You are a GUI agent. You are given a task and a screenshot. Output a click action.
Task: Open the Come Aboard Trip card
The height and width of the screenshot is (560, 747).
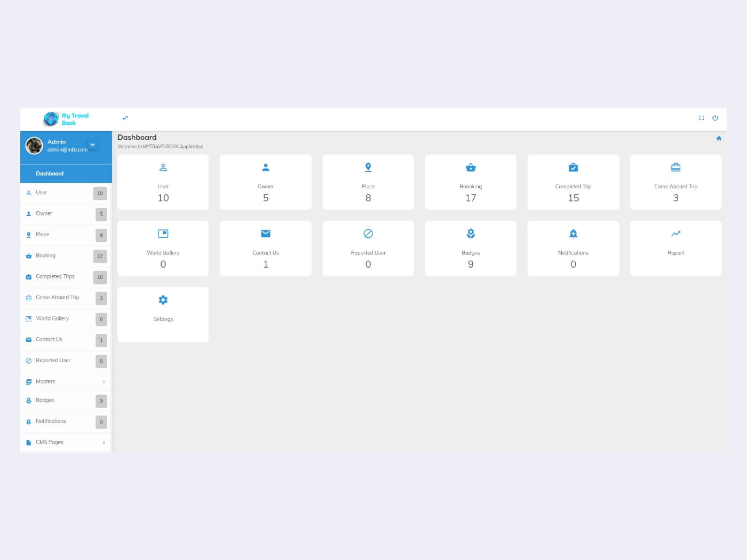point(676,182)
